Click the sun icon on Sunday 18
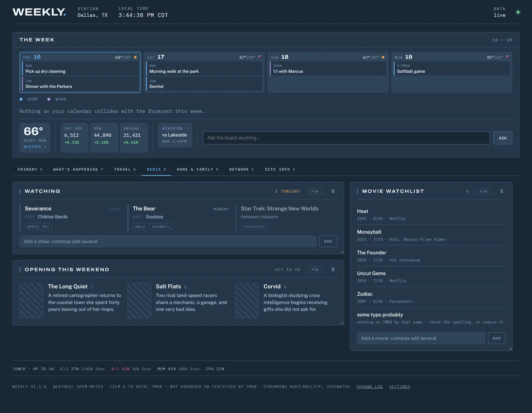Viewport: 532px width, 413px height. 383,57
